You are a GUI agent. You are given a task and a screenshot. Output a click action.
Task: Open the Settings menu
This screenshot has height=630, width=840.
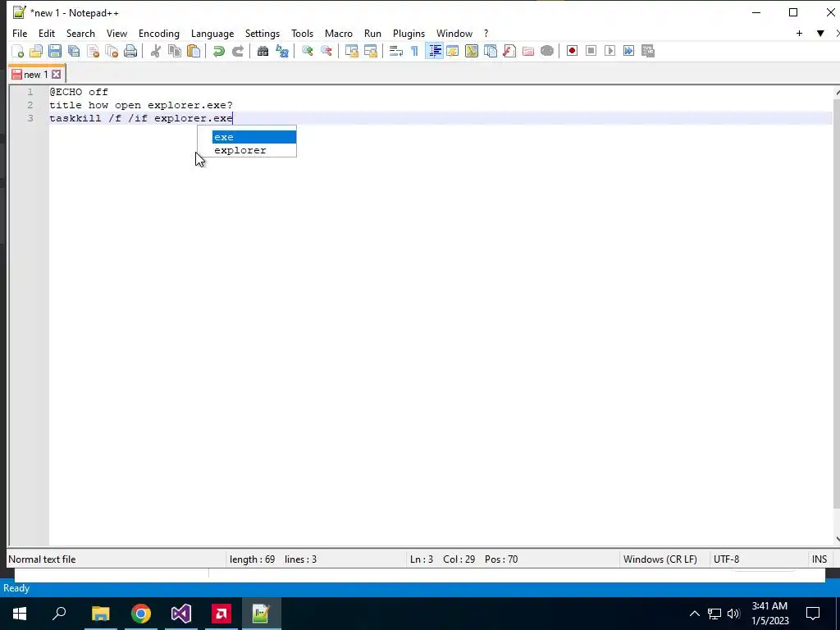(262, 33)
